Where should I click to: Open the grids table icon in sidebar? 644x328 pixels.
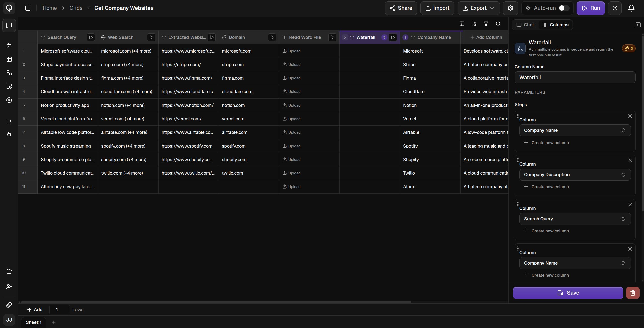click(9, 59)
